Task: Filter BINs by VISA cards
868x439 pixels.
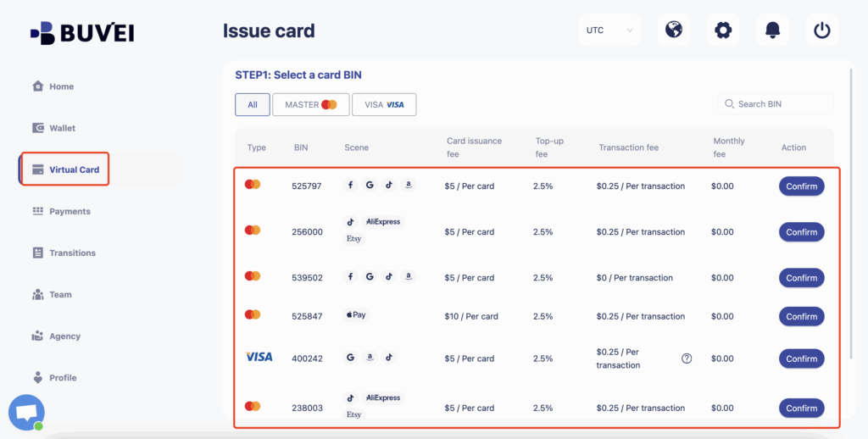Action: coord(384,104)
